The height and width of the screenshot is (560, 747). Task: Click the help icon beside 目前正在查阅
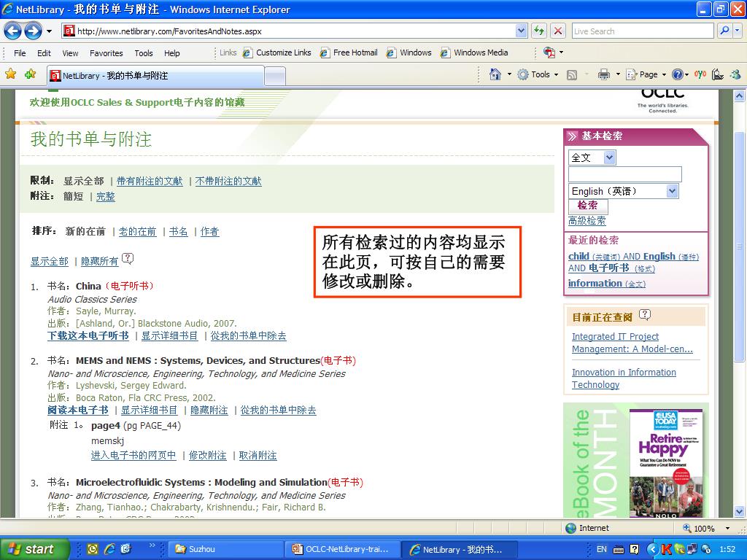pyautogui.click(x=645, y=315)
